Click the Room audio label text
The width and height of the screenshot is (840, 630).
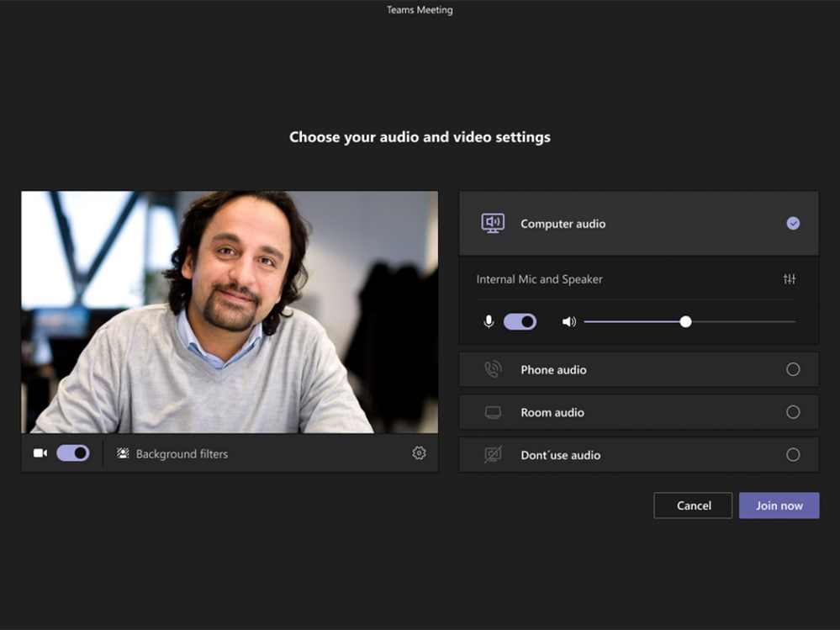click(552, 412)
